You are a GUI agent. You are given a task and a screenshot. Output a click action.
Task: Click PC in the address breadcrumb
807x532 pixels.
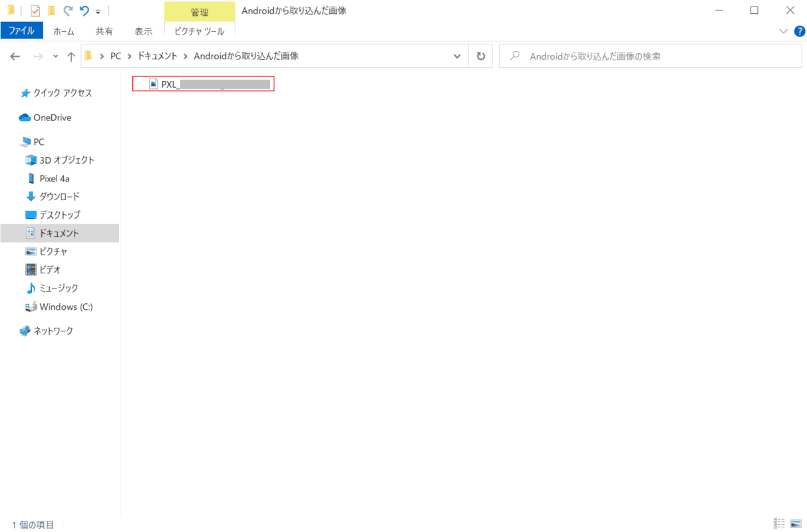116,57
